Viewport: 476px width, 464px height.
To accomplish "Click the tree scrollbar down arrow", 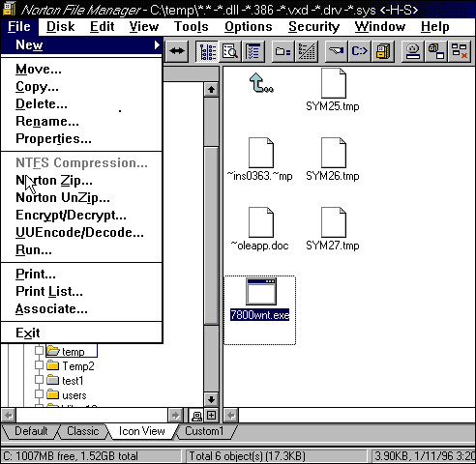I will [x=211, y=399].
